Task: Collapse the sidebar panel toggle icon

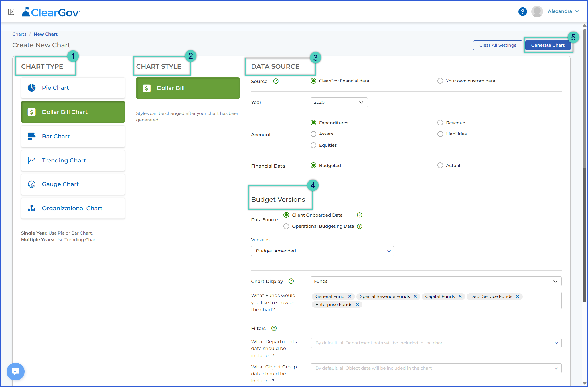Action: 11,12
